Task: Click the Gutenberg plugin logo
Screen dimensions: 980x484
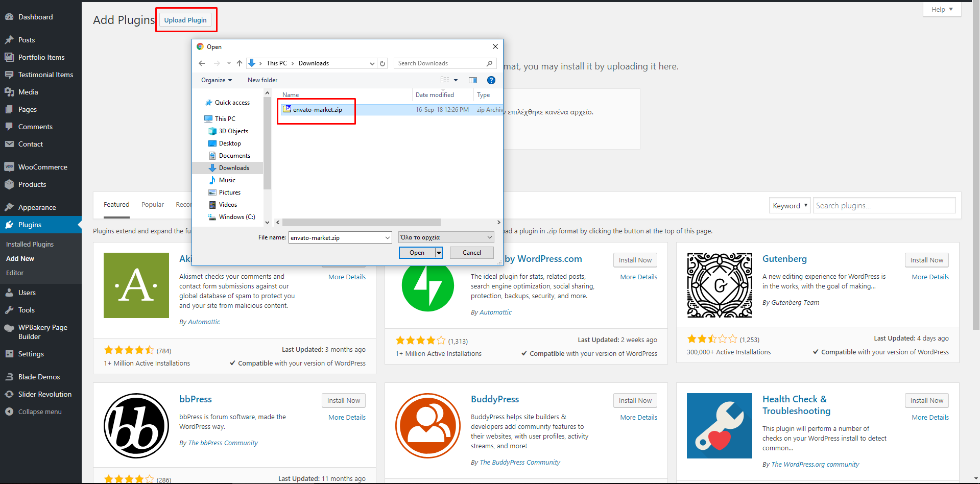Action: click(x=719, y=285)
